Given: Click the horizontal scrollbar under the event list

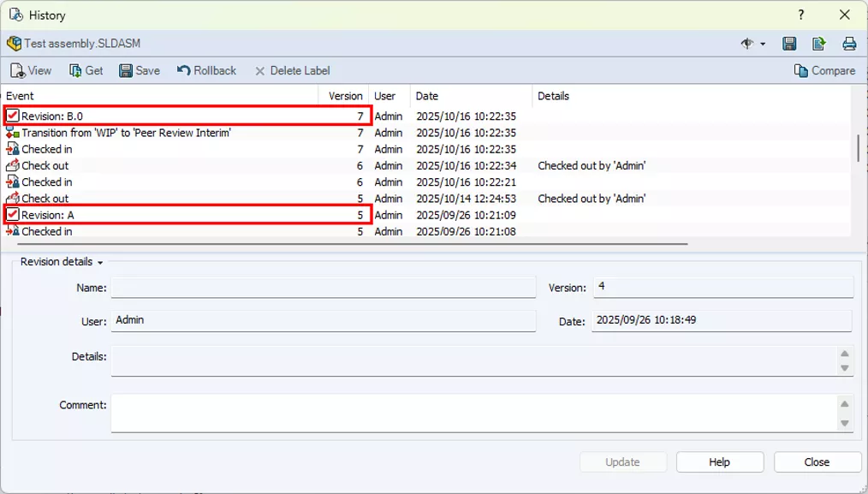Looking at the screenshot, I should [353, 244].
